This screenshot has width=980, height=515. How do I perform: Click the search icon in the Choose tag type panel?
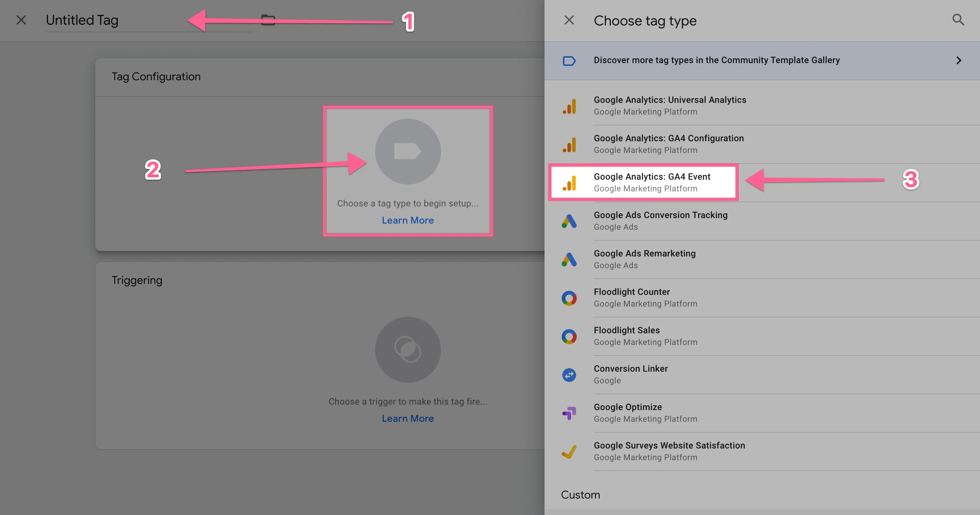958,20
